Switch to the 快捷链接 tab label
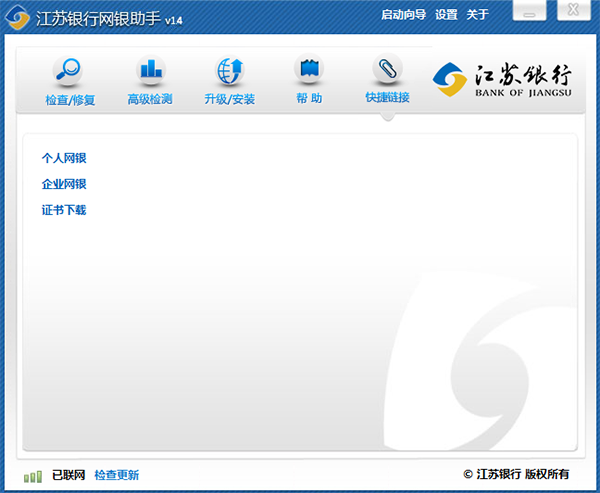Viewport: 600px width, 493px height. 387,97
